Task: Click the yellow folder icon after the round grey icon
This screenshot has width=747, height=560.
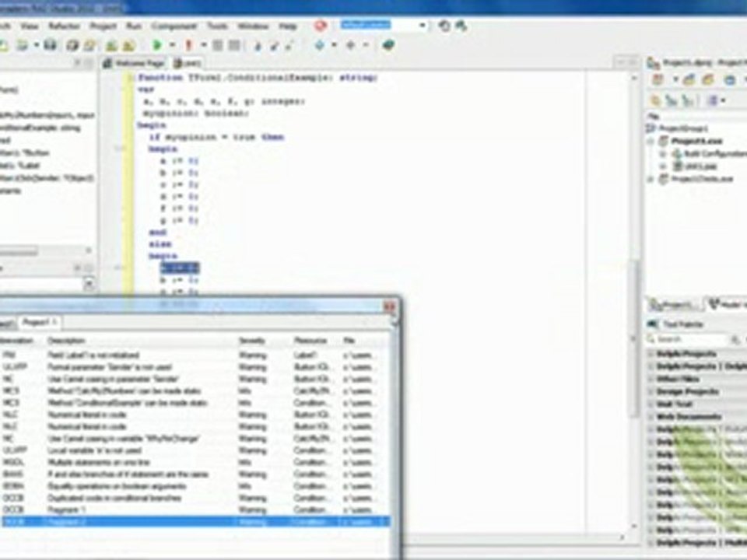Action: point(89,45)
